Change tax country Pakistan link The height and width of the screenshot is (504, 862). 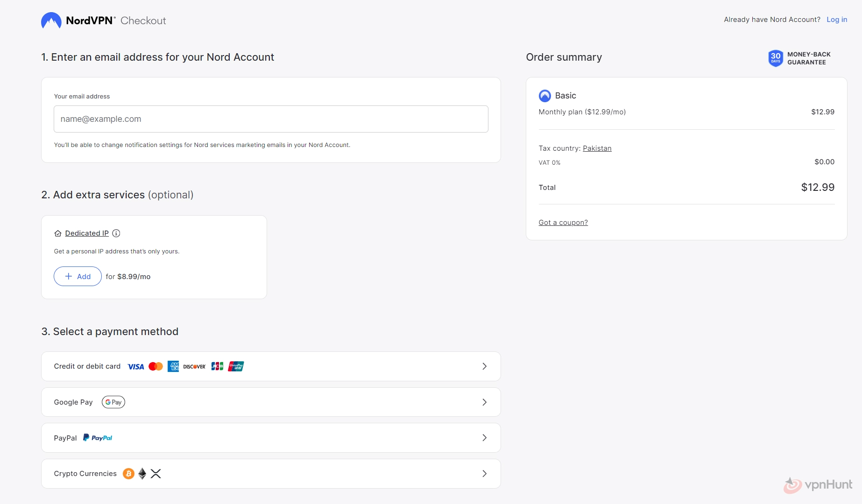[597, 148]
